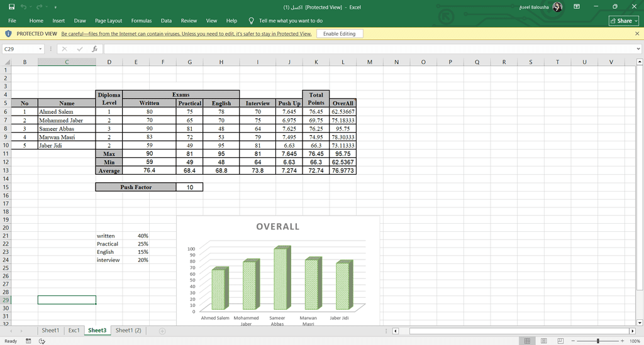Open Customize Quick Access Toolbar dropdown
644x345 pixels.
[55, 7]
